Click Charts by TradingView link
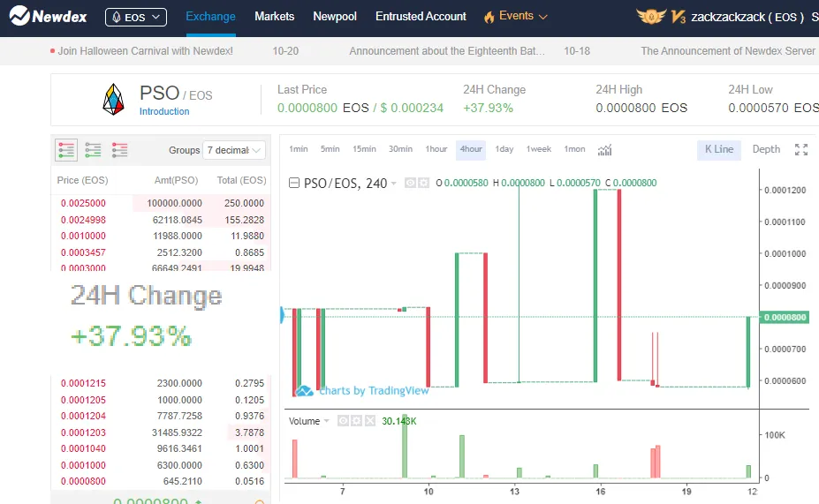Screen dimensions: 819x504 (x=374, y=391)
